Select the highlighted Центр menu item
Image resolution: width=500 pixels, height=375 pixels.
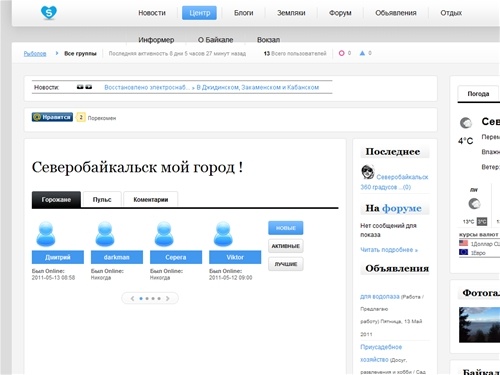199,13
